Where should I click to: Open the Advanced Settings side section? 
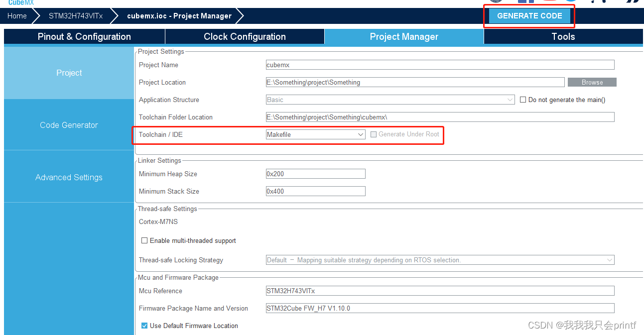pos(69,177)
